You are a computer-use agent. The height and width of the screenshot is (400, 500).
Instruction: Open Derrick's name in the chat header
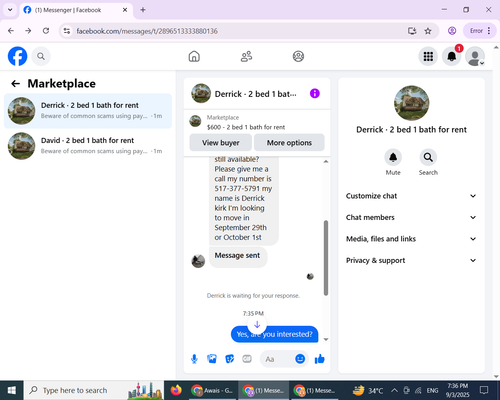coord(255,94)
